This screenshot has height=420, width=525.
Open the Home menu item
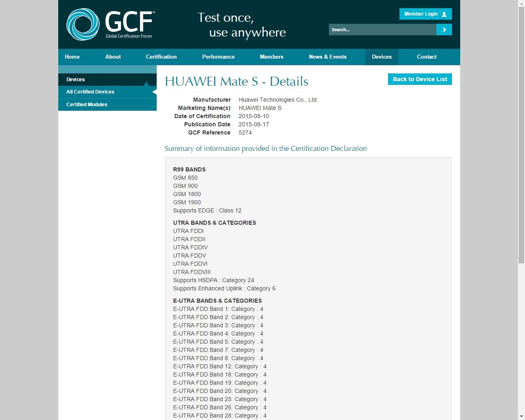[x=72, y=57]
